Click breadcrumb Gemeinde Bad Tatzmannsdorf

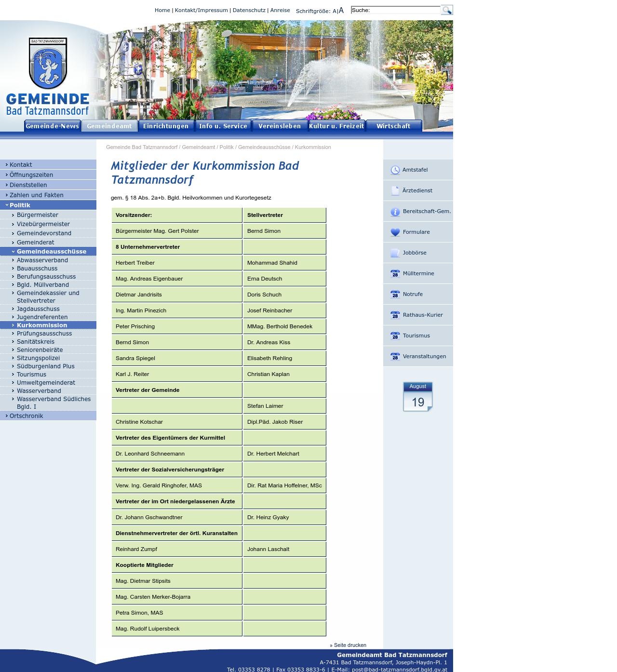pyautogui.click(x=142, y=147)
